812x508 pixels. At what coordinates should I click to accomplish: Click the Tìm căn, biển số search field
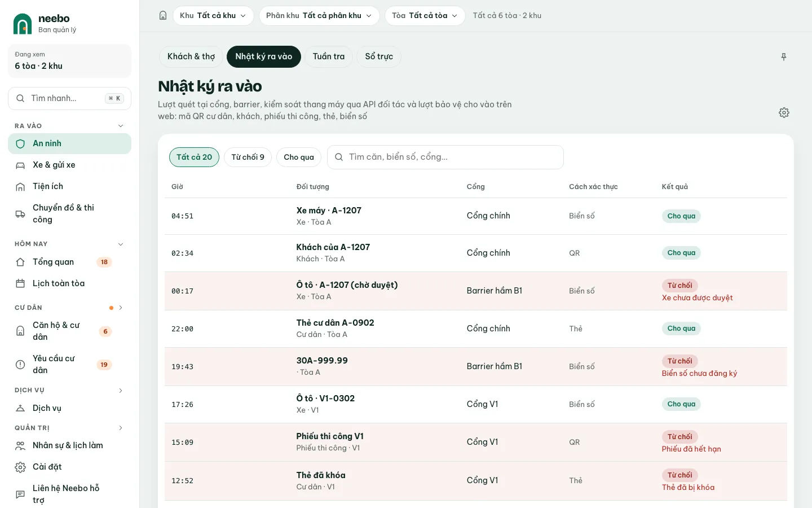(445, 157)
